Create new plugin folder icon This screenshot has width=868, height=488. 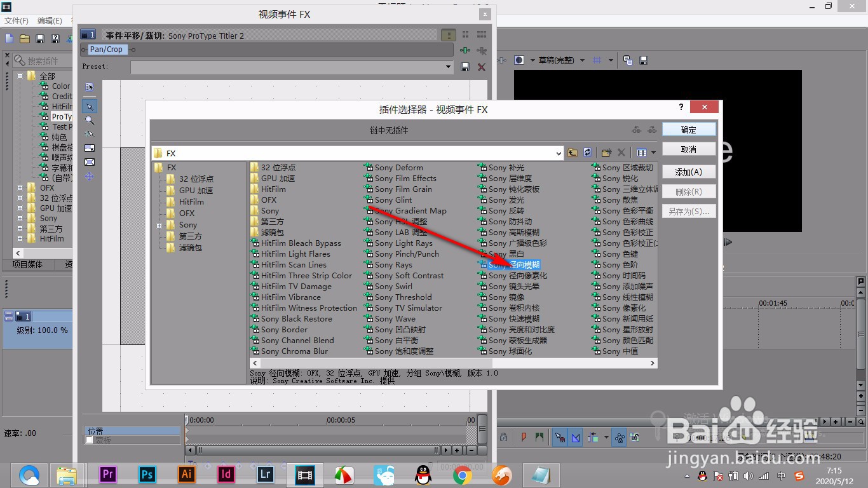(606, 152)
